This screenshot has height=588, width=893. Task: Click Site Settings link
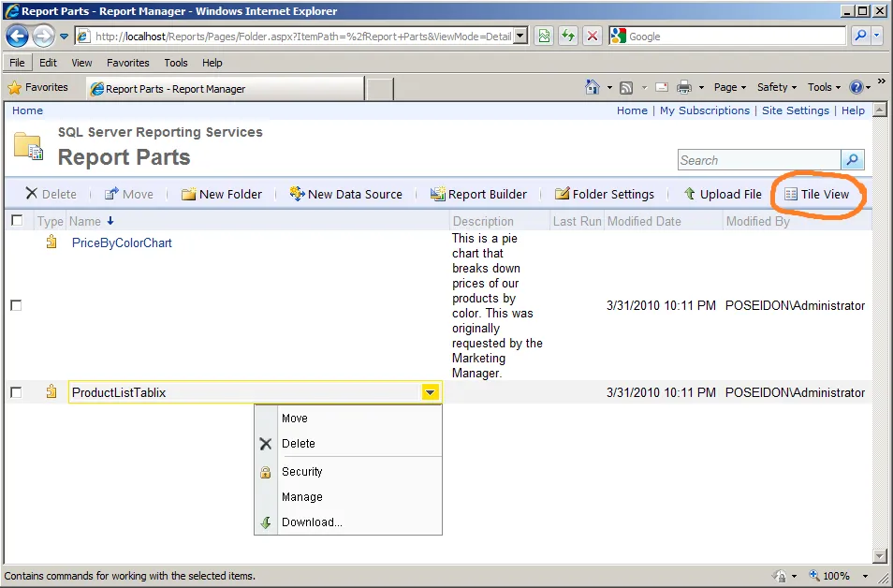795,110
